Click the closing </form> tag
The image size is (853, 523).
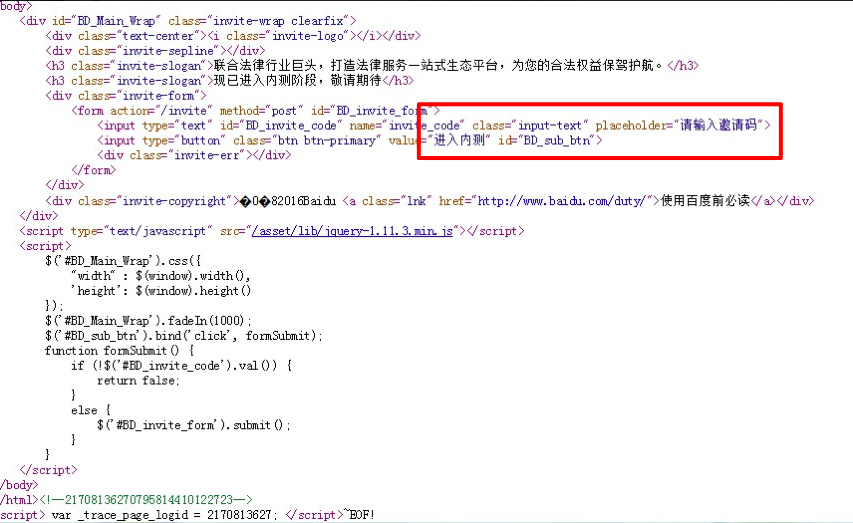click(94, 170)
